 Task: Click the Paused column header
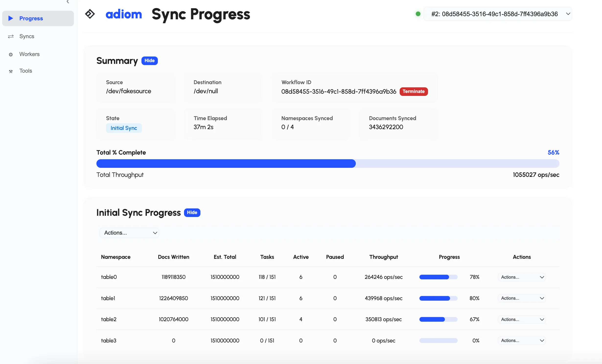coord(335,257)
